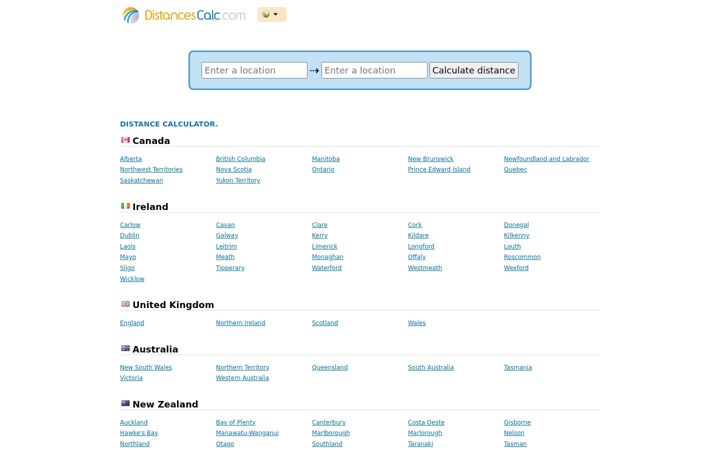Open the Longford link
The image size is (720, 450).
[421, 247]
